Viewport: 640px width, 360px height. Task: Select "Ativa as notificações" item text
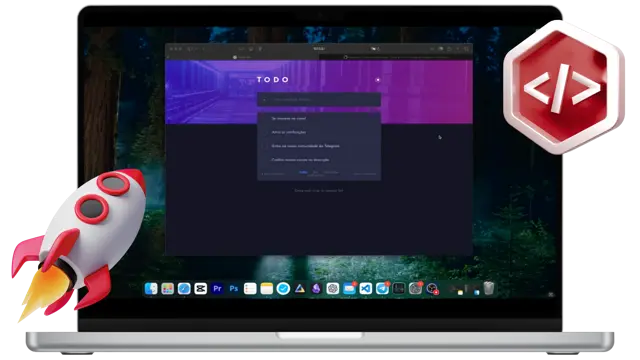pos(289,132)
